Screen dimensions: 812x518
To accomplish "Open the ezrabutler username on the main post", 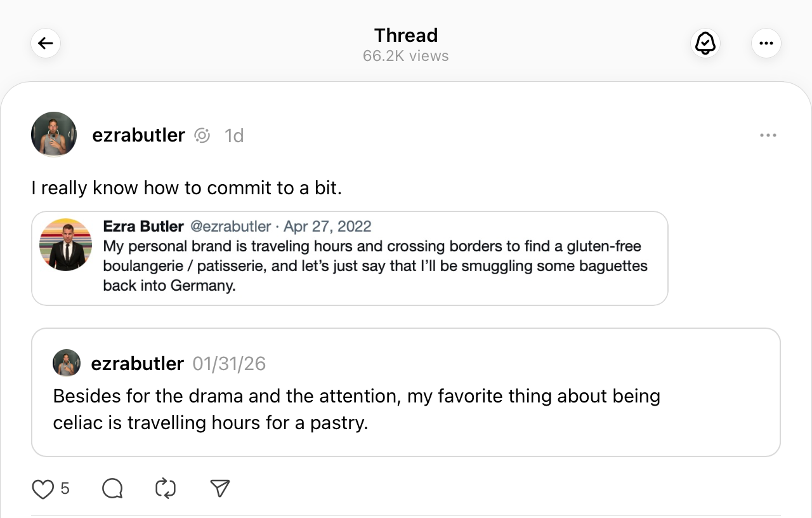I will (x=138, y=135).
